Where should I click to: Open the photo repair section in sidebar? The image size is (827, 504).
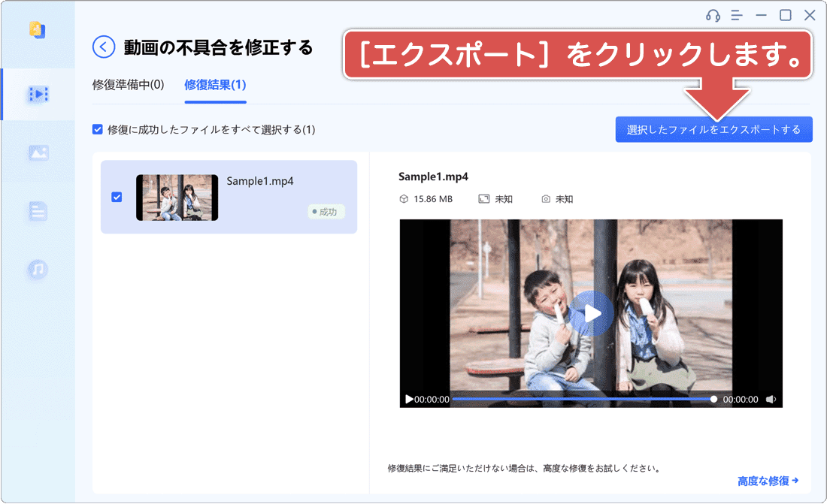(x=38, y=152)
